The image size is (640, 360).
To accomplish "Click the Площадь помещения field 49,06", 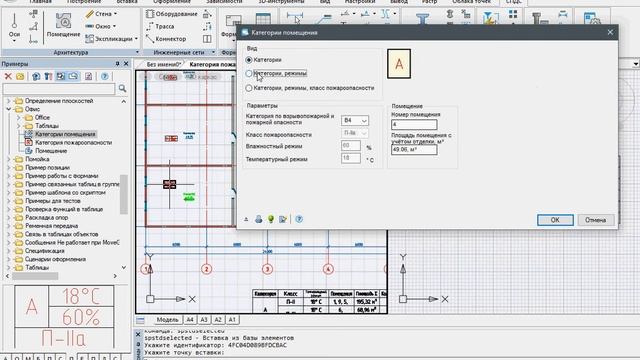I will point(414,149).
